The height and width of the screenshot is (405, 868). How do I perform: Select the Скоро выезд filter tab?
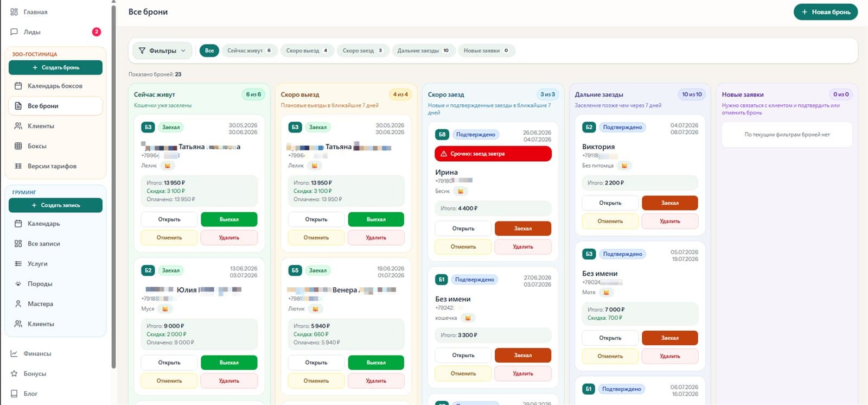pyautogui.click(x=307, y=50)
